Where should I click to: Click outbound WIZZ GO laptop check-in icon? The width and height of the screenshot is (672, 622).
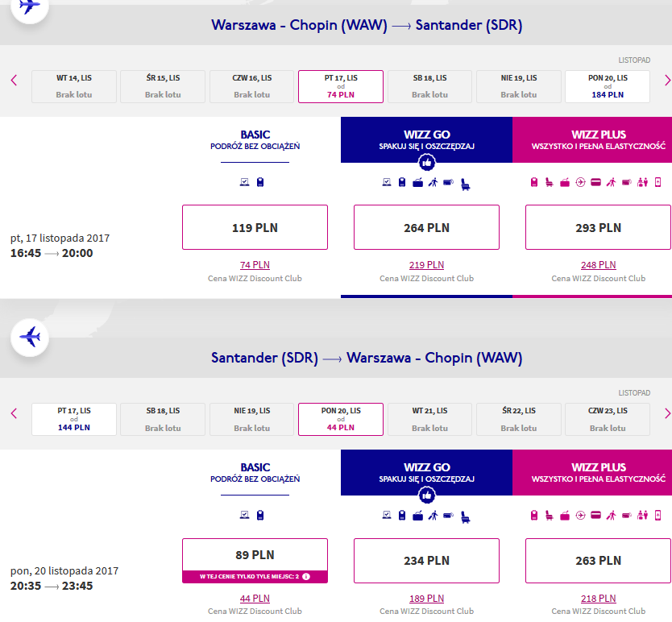[x=387, y=182]
